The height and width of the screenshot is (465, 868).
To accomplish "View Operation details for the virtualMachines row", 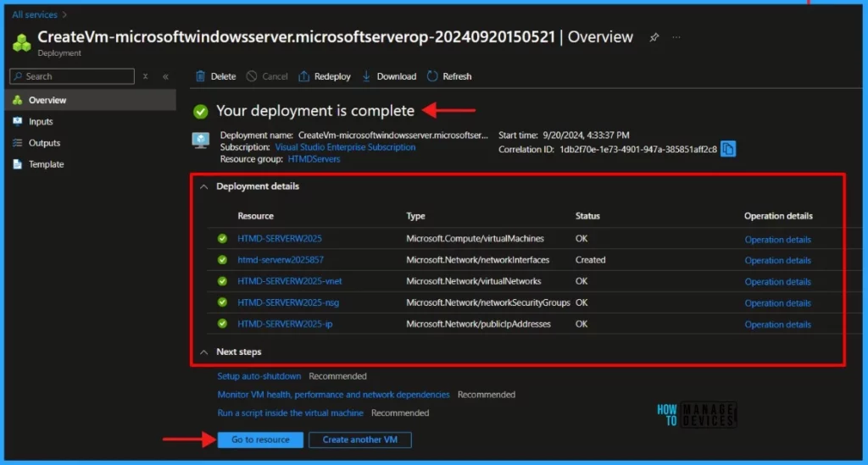I will [777, 240].
